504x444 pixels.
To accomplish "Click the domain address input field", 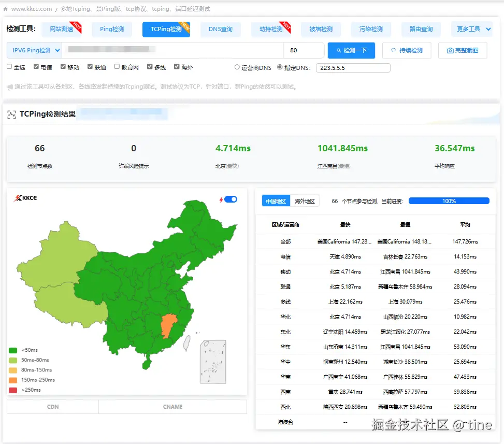I will [173, 50].
